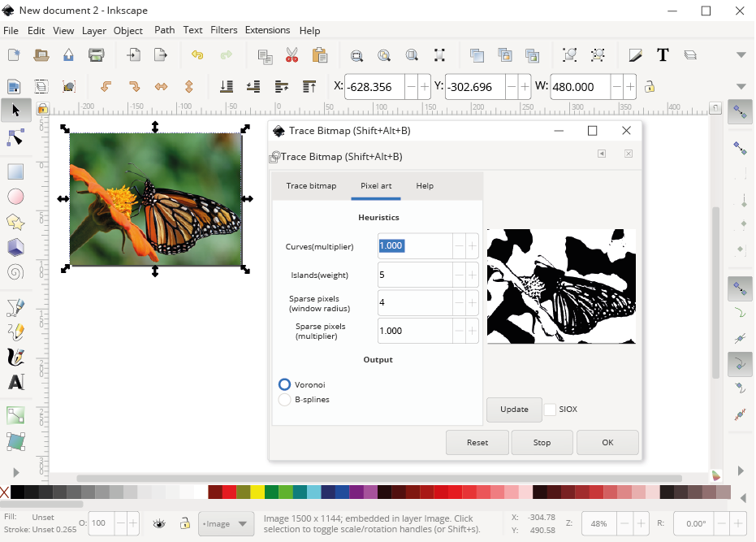The height and width of the screenshot is (542, 756).
Task: Toggle the width lock padlock
Action: pyautogui.click(x=650, y=86)
